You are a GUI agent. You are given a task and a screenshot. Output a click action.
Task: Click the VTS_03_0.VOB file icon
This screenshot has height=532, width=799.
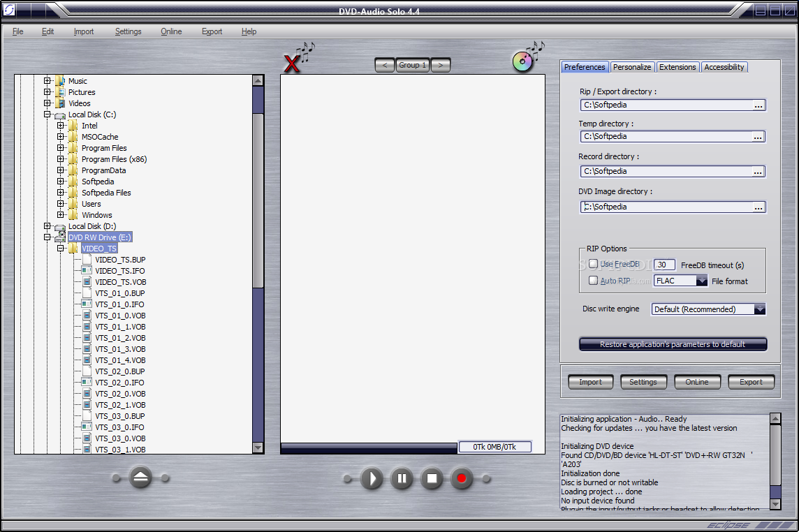[87, 438]
